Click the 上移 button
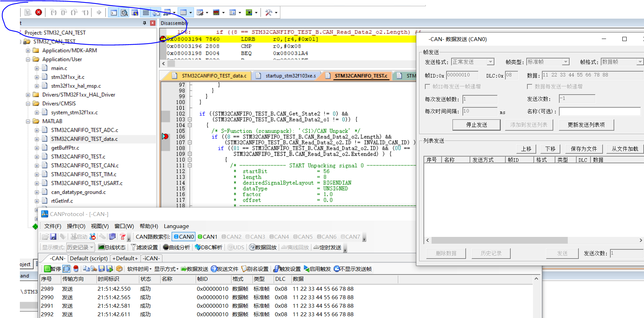This screenshot has height=318, width=644. (x=526, y=149)
